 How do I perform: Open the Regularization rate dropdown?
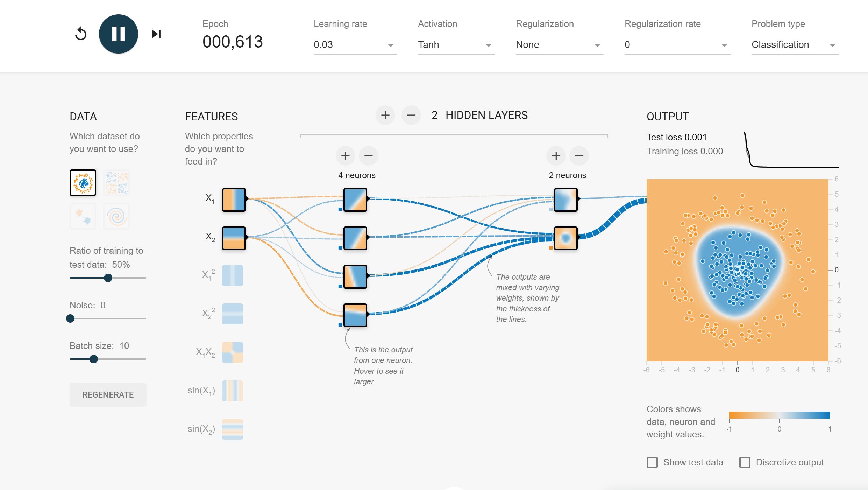[677, 45]
